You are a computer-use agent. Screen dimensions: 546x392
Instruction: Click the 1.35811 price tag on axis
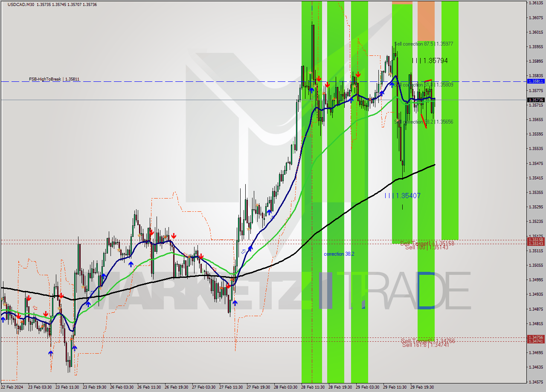coord(536,81)
